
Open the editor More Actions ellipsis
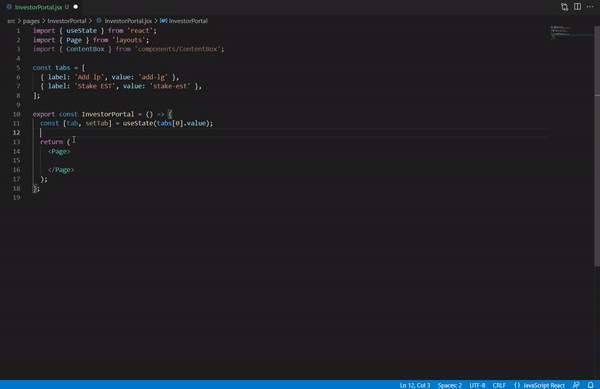pyautogui.click(x=590, y=7)
